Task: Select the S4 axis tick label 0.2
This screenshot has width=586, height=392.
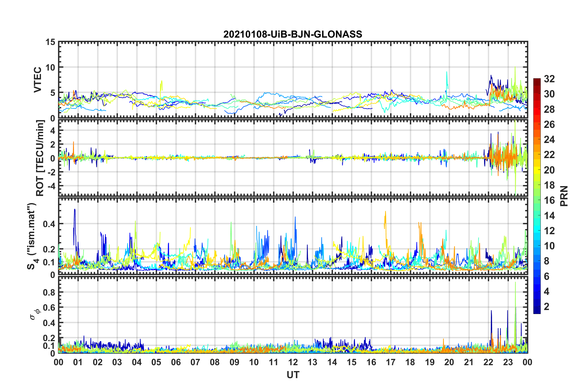Action: [49, 249]
